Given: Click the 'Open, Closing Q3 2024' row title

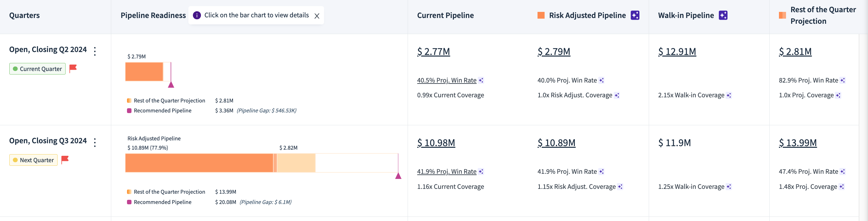Looking at the screenshot, I should [x=48, y=141].
